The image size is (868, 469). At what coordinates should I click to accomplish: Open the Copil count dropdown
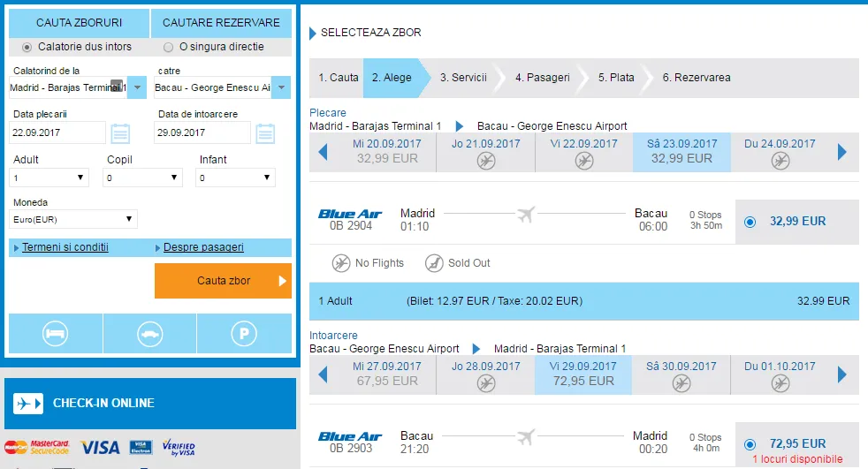pyautogui.click(x=143, y=178)
